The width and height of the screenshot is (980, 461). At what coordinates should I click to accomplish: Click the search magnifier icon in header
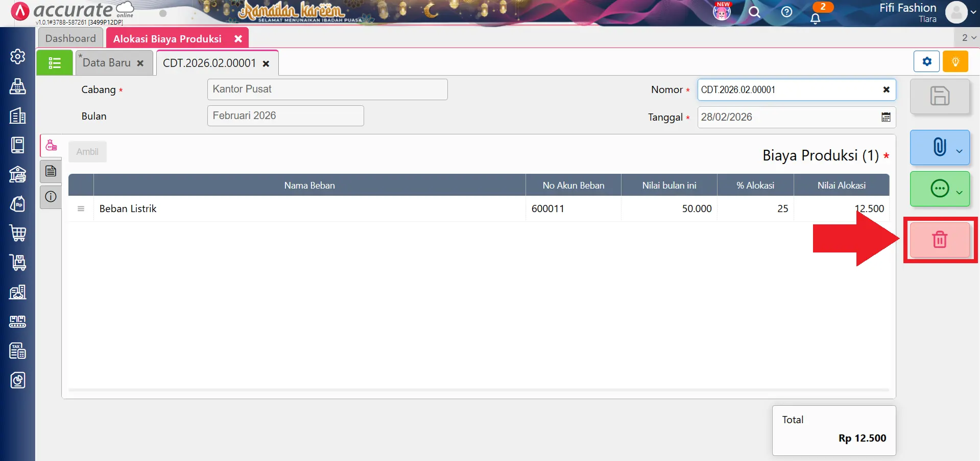[x=754, y=12]
